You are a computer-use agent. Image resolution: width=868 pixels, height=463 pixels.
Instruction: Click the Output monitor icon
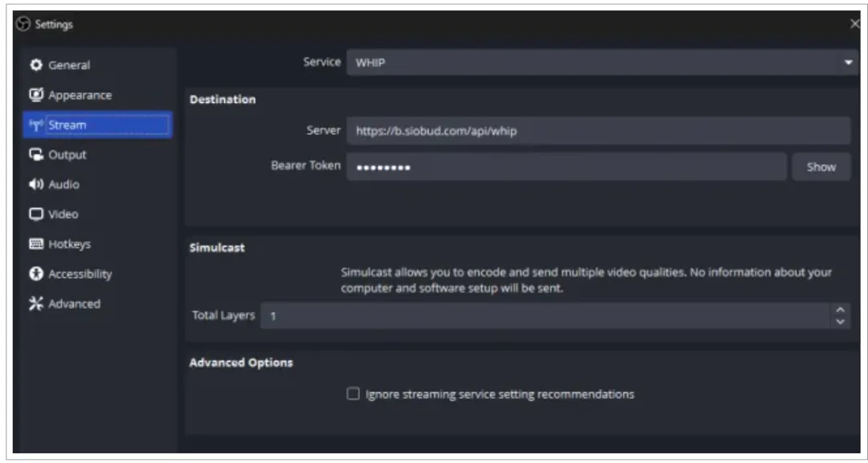point(36,155)
